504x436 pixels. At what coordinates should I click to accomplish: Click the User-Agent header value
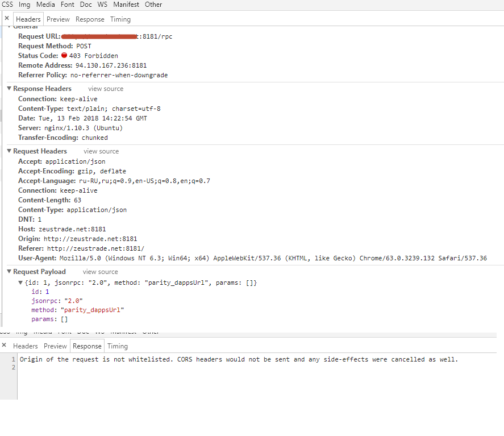[273, 258]
